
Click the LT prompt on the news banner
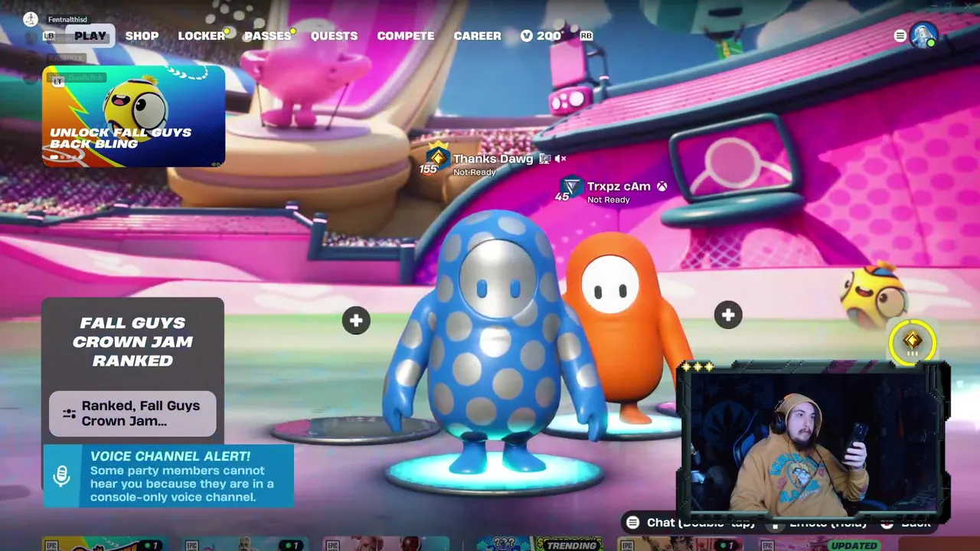[x=57, y=80]
